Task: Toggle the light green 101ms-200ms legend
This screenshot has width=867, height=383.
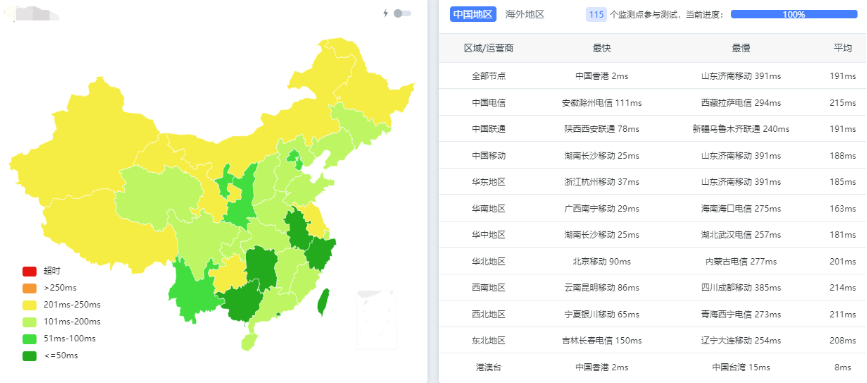Action: coord(61,322)
